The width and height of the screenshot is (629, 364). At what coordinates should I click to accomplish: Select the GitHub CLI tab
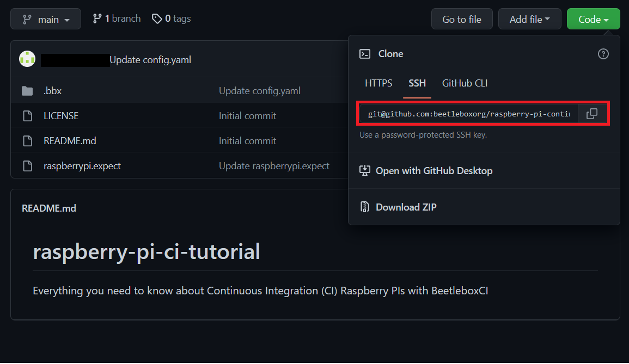pyautogui.click(x=465, y=83)
